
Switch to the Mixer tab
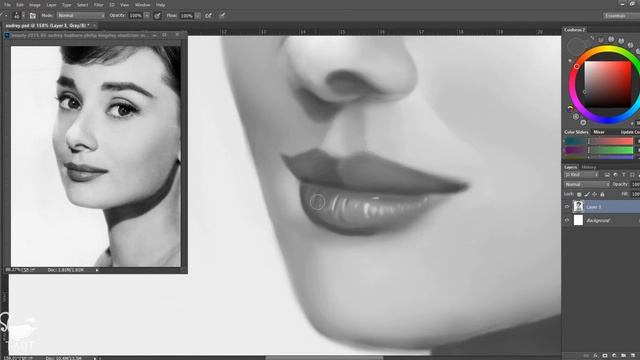click(599, 132)
